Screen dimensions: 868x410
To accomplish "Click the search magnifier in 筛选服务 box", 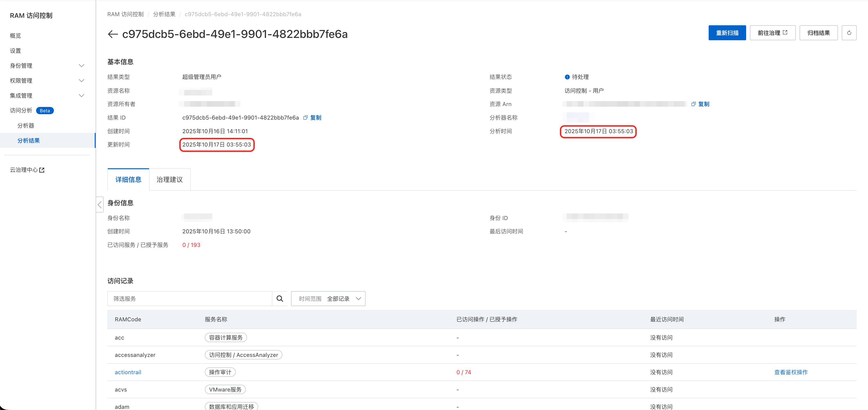I will coord(280,299).
